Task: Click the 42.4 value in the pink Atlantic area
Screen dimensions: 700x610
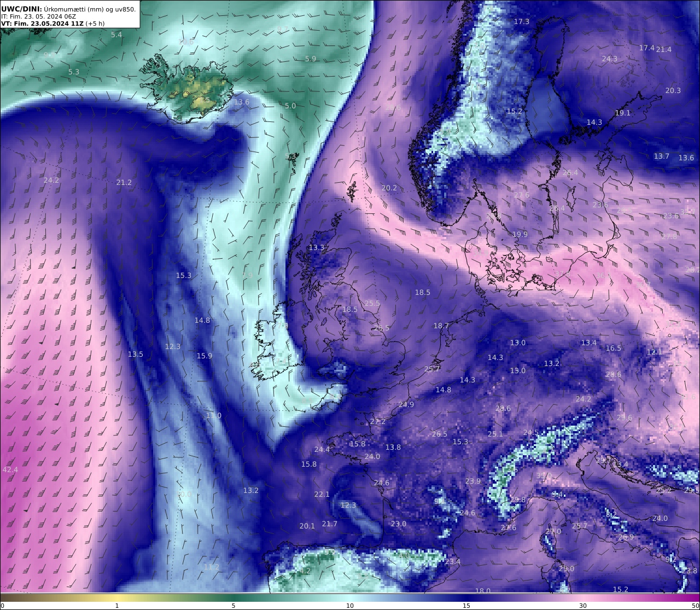Action: click(10, 470)
